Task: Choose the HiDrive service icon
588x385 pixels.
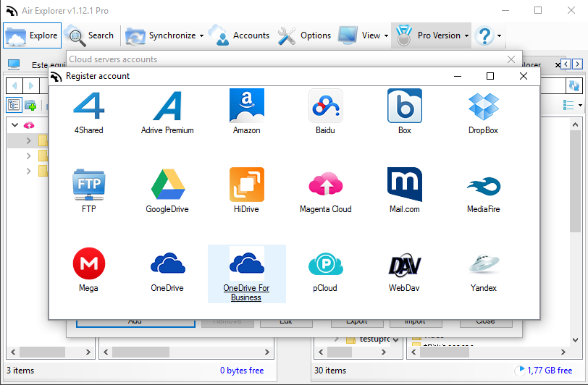Action: 247,185
